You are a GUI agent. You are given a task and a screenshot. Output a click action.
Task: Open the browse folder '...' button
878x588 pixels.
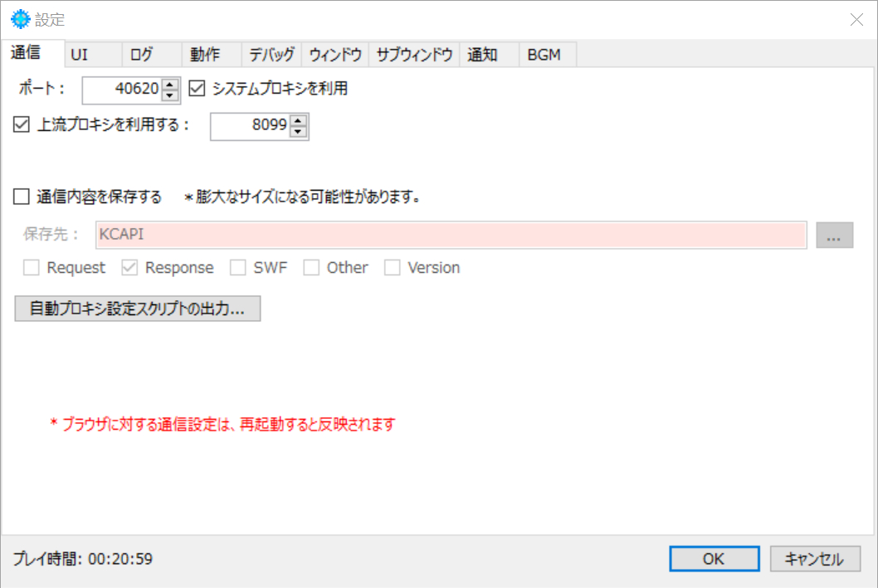click(x=834, y=235)
